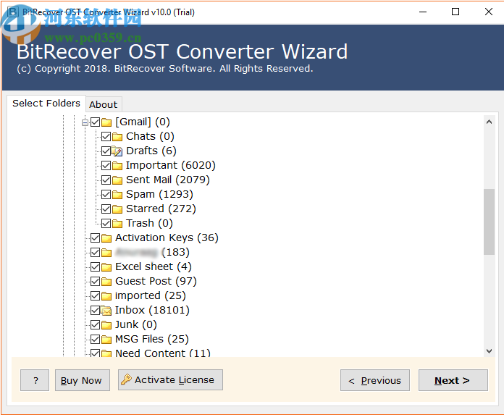Toggle the Important (6020) checkbox
504x420 pixels.
pos(106,166)
